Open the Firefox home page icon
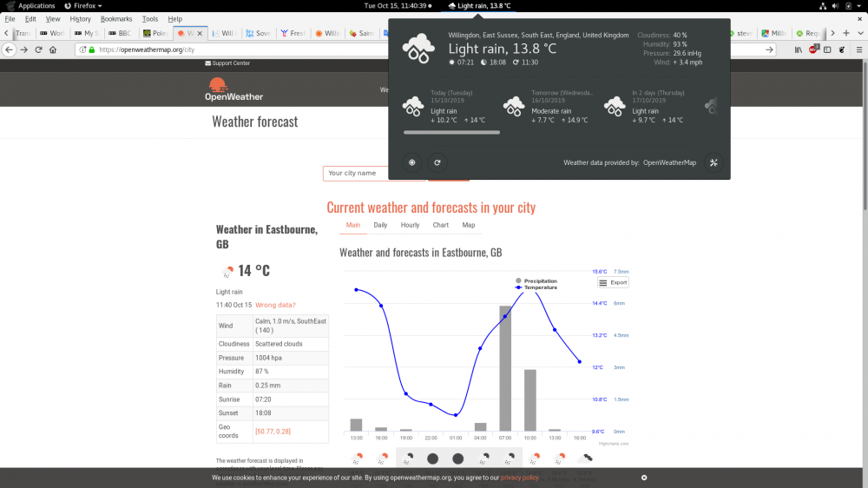This screenshot has height=488, width=868. pos(53,49)
